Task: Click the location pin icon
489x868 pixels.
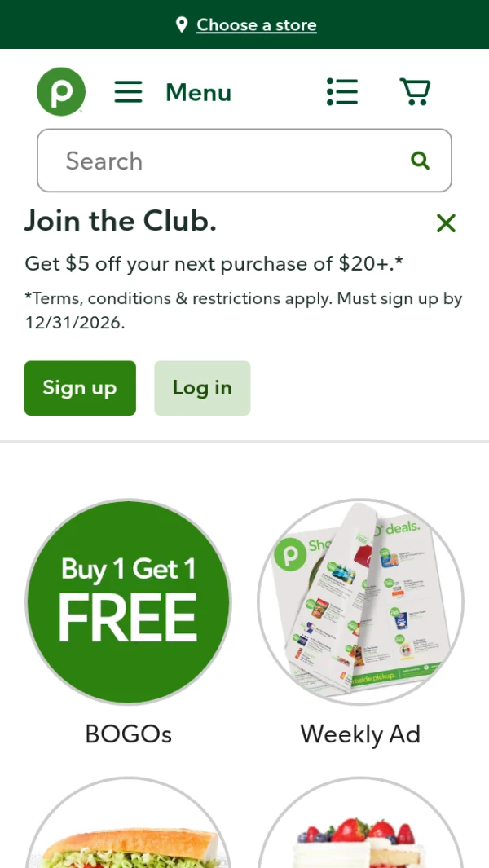Action: (x=182, y=24)
